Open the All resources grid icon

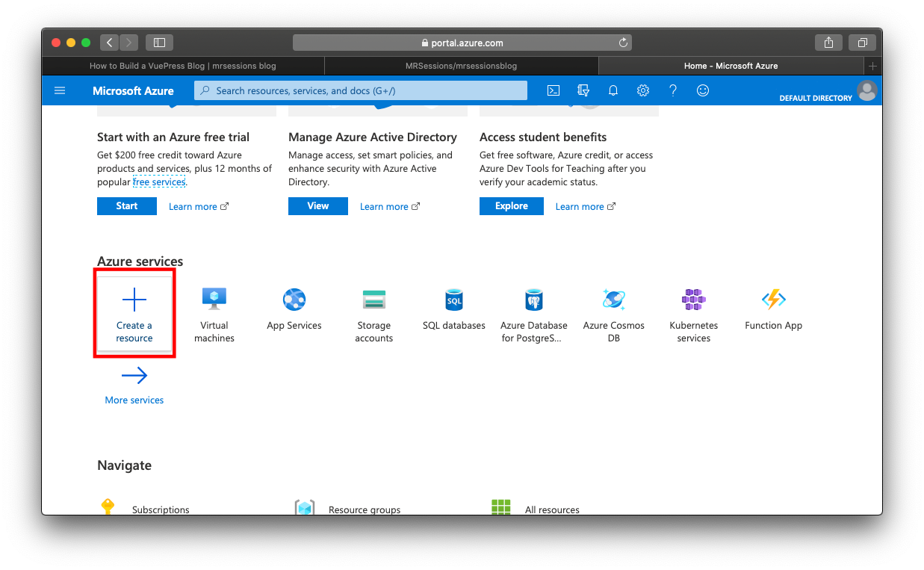pyautogui.click(x=501, y=507)
